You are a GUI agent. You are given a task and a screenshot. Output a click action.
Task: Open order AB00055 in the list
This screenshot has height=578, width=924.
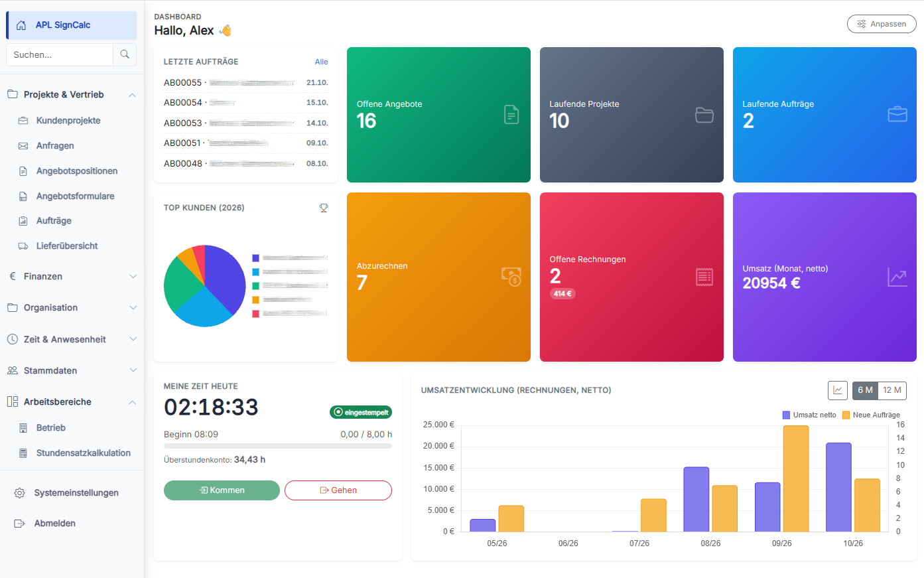tap(246, 83)
